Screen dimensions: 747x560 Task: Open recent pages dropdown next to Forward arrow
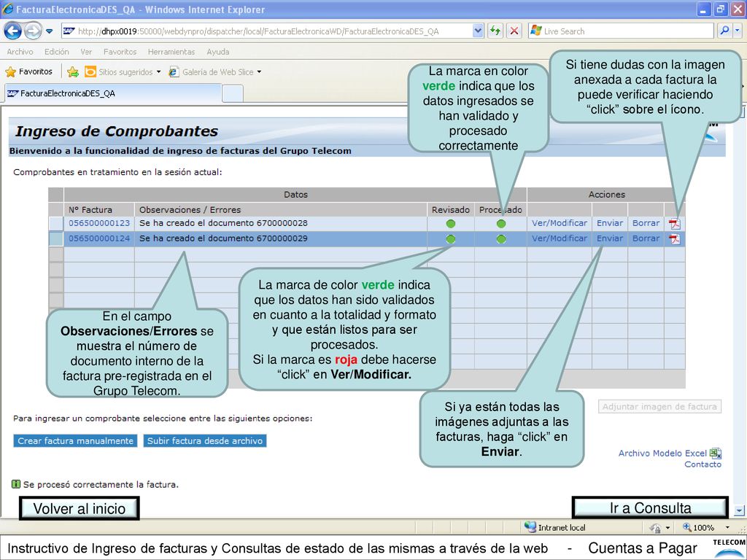[x=50, y=31]
